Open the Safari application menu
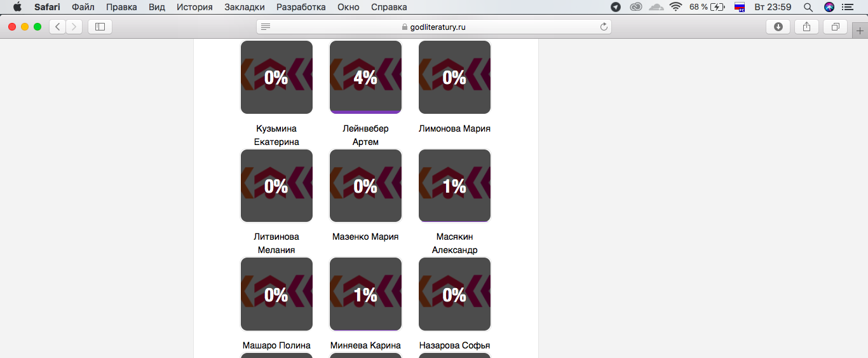868x358 pixels. pyautogui.click(x=47, y=7)
